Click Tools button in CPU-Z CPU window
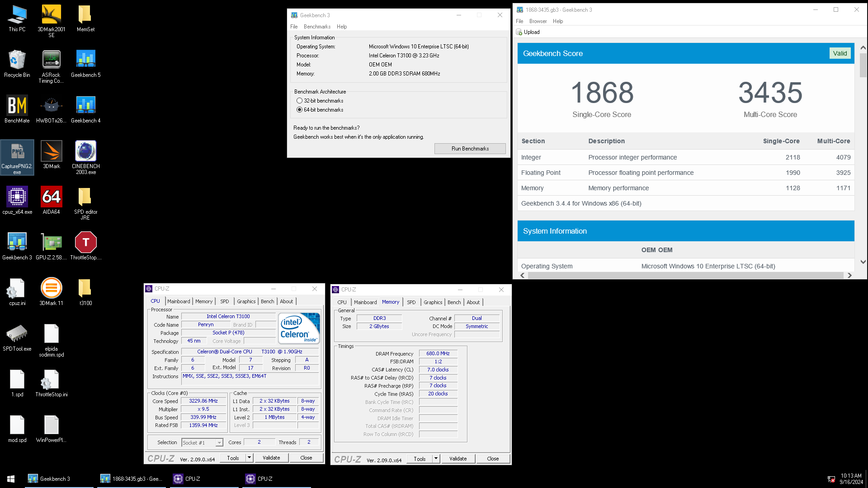 (x=233, y=458)
